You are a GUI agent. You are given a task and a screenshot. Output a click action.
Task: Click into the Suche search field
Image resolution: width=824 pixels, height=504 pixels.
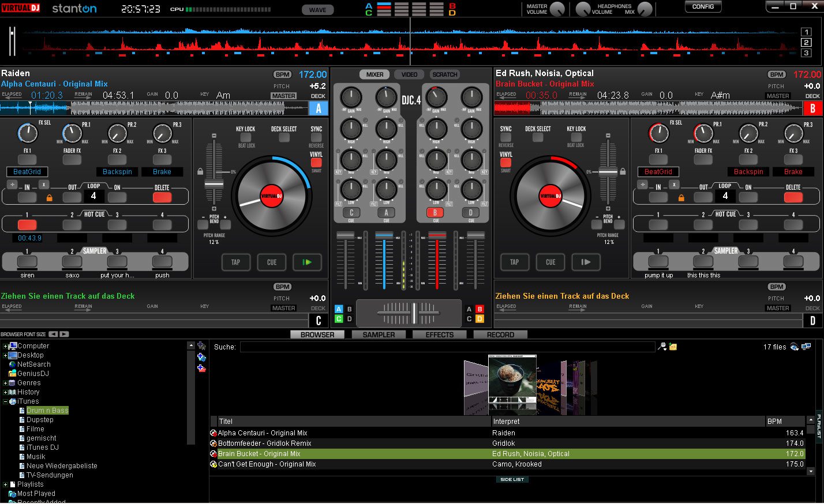pyautogui.click(x=447, y=347)
